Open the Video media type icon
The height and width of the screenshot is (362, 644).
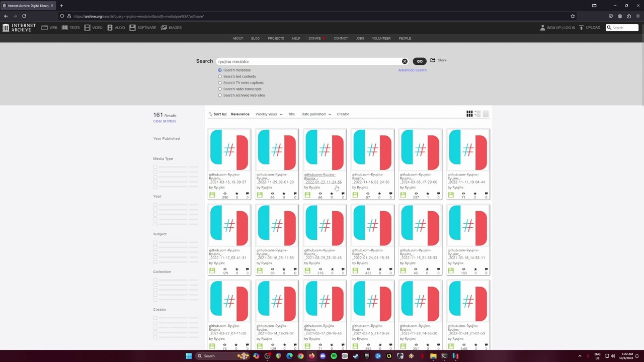(87, 28)
